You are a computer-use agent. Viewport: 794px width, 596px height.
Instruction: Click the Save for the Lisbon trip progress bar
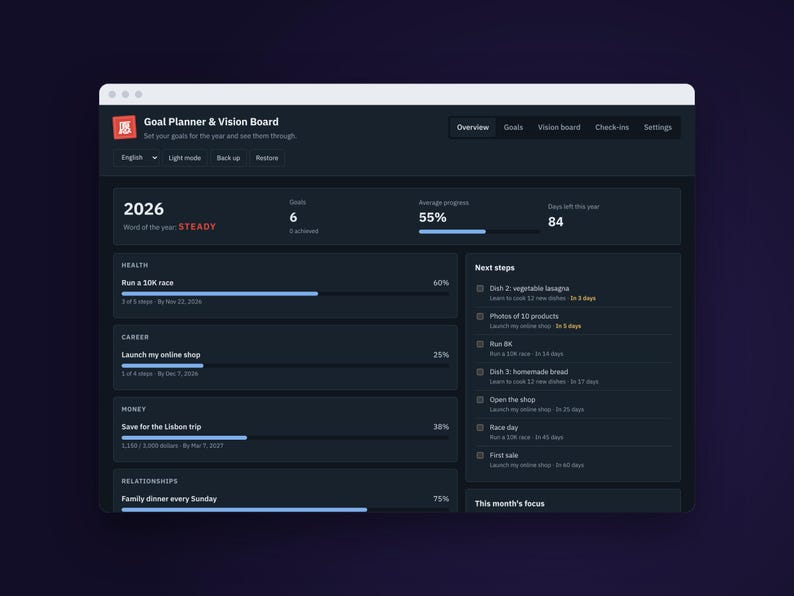pos(285,438)
